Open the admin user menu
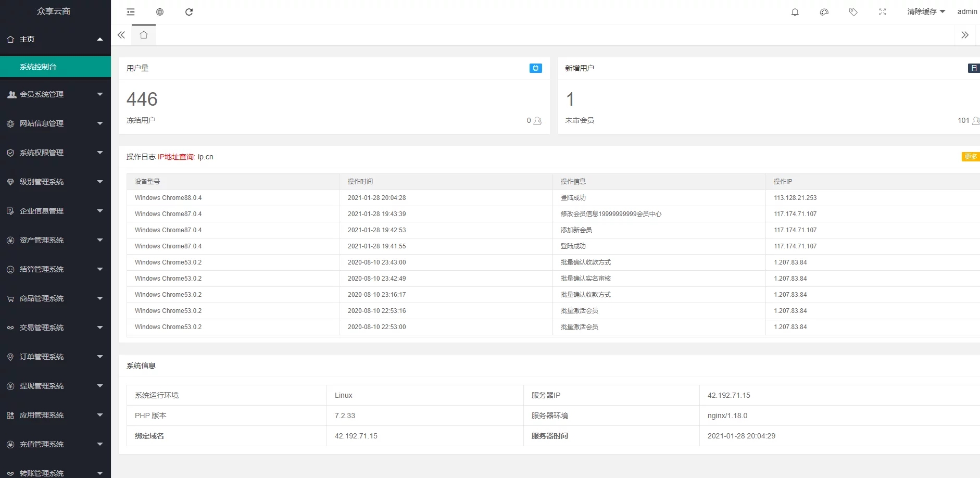Viewport: 980px width, 478px height. [967, 11]
